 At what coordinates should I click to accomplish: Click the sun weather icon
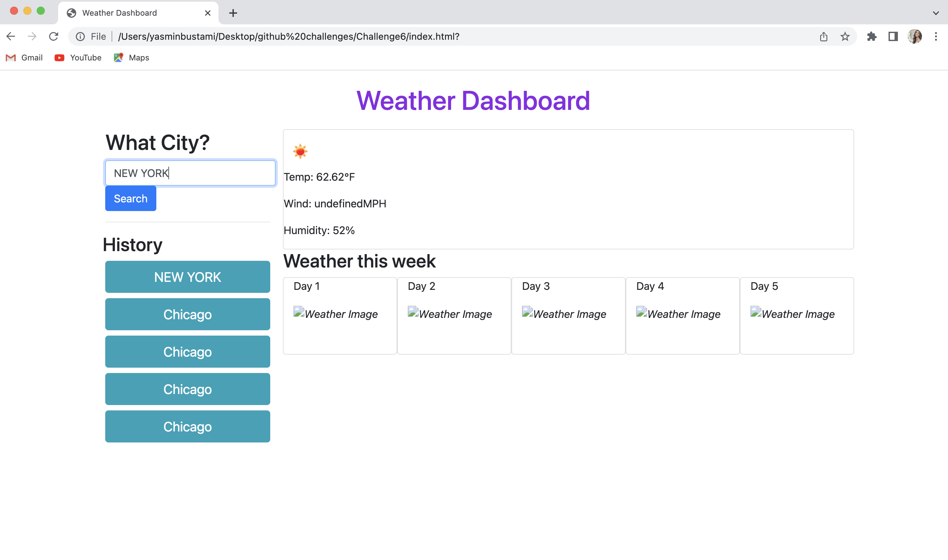click(x=300, y=151)
